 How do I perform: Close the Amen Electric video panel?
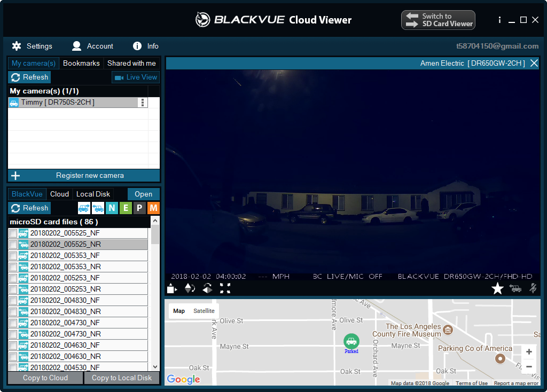pyautogui.click(x=534, y=63)
